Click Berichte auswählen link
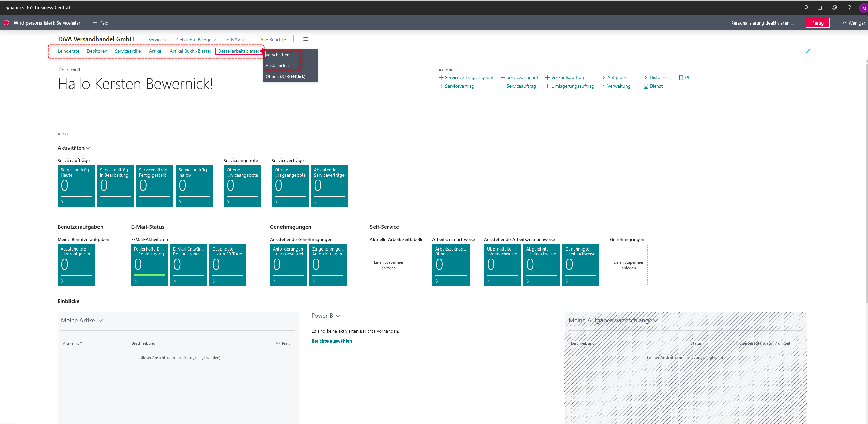Image resolution: width=868 pixels, height=424 pixels. pos(332,341)
